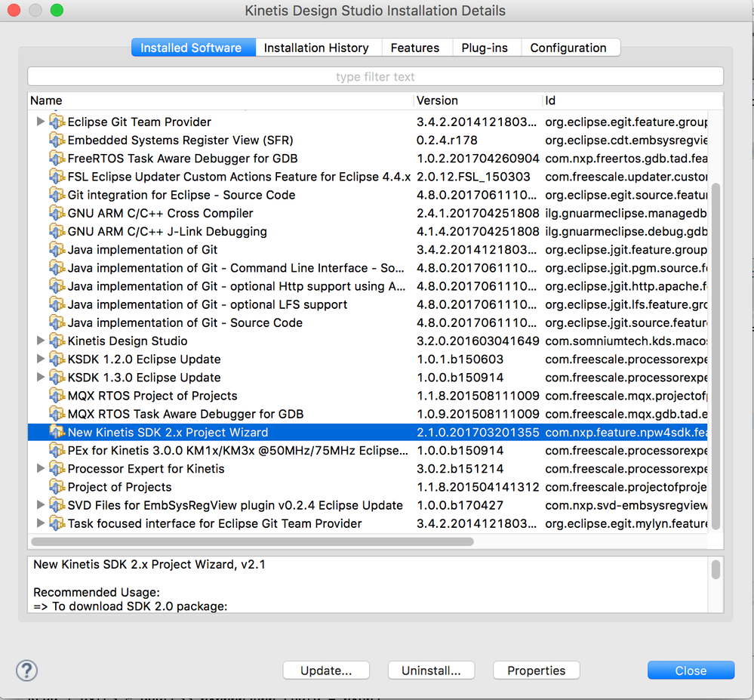Click the Eclipse Git Team Provider feature icon
This screenshot has height=700, width=754.
57,122
